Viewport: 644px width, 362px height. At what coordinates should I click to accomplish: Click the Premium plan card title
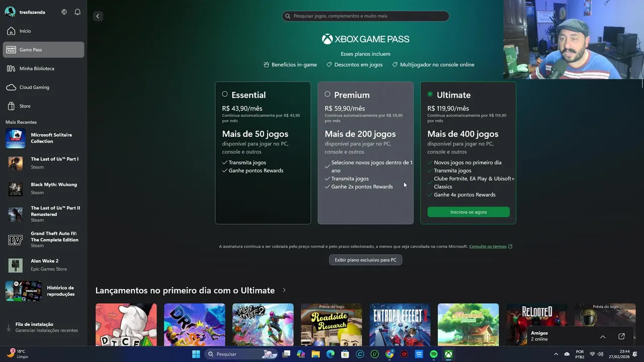tap(352, 95)
